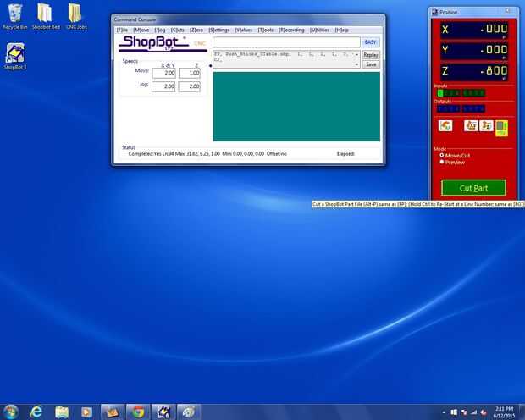Image resolution: width=525 pixels, height=420 pixels.
Task: Open the [R]ecording menu
Action: point(291,30)
